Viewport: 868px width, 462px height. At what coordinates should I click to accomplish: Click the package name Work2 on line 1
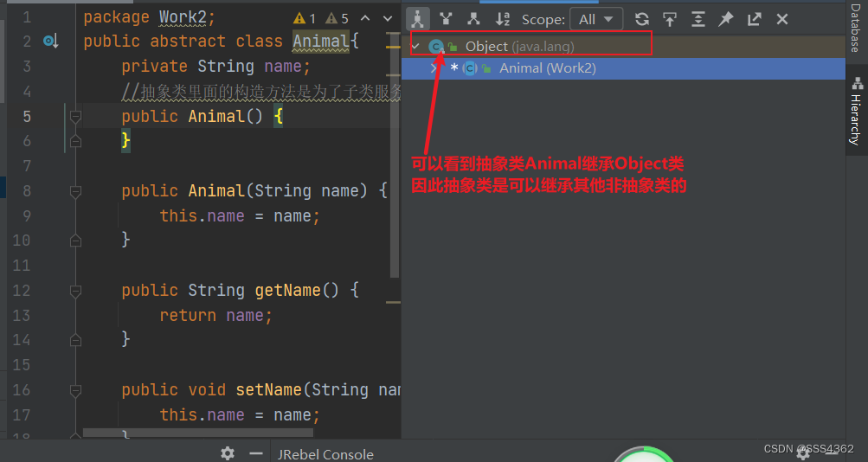point(182,17)
